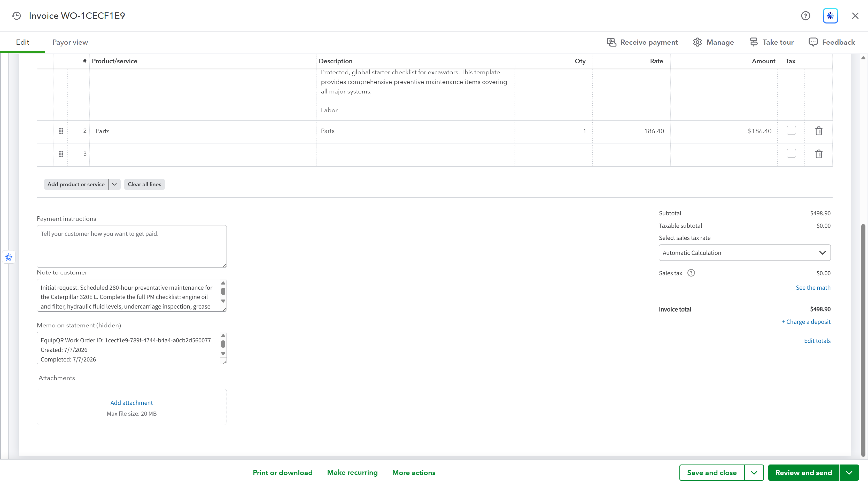Click Make recurring
Image resolution: width=868 pixels, height=488 pixels.
click(352, 473)
